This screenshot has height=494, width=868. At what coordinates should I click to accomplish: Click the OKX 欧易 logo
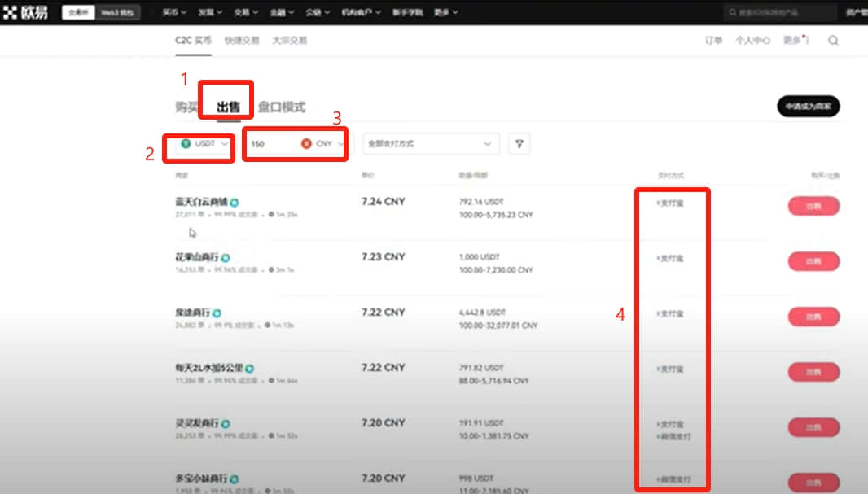[x=25, y=12]
